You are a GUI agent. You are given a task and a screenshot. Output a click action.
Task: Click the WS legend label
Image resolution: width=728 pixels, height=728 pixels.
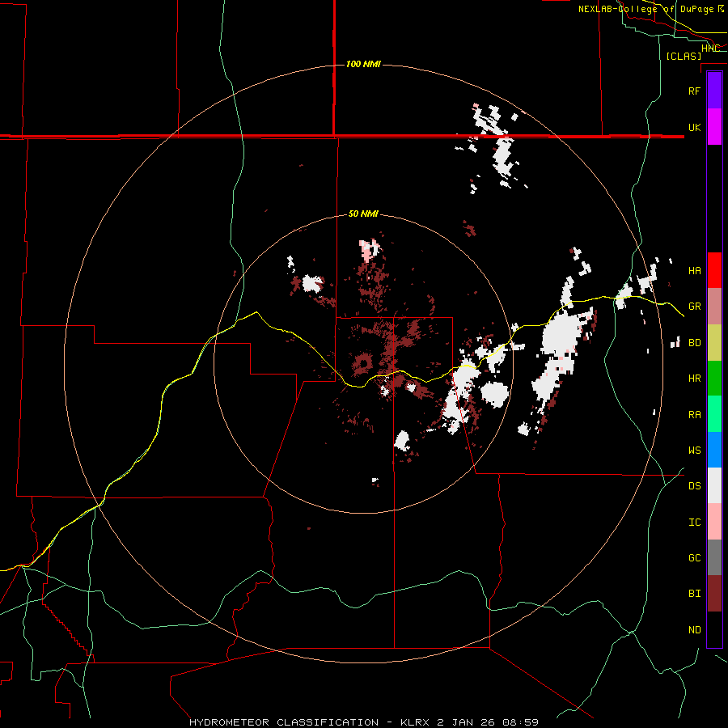694,451
